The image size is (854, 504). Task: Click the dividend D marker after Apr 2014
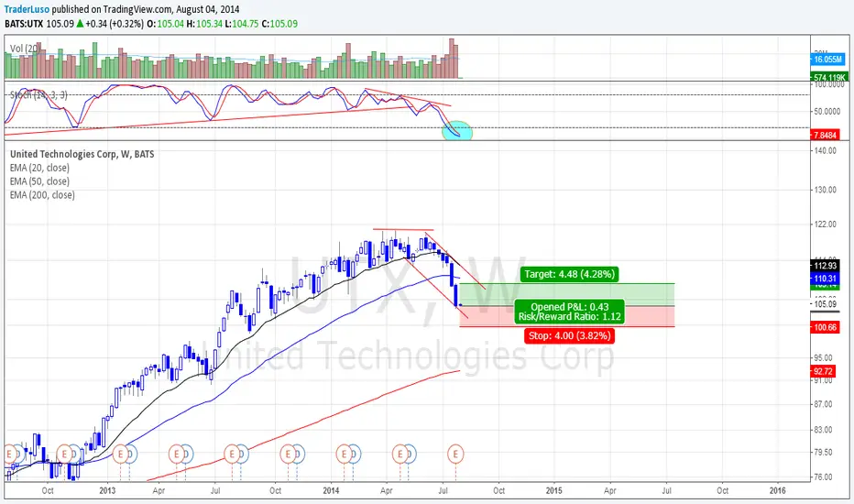tap(411, 454)
